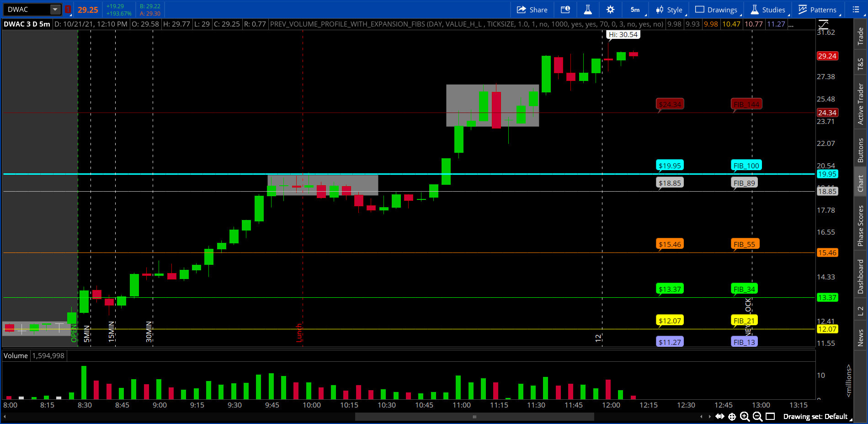Toggle the Style menu open
The width and height of the screenshot is (868, 424).
[x=669, y=9]
